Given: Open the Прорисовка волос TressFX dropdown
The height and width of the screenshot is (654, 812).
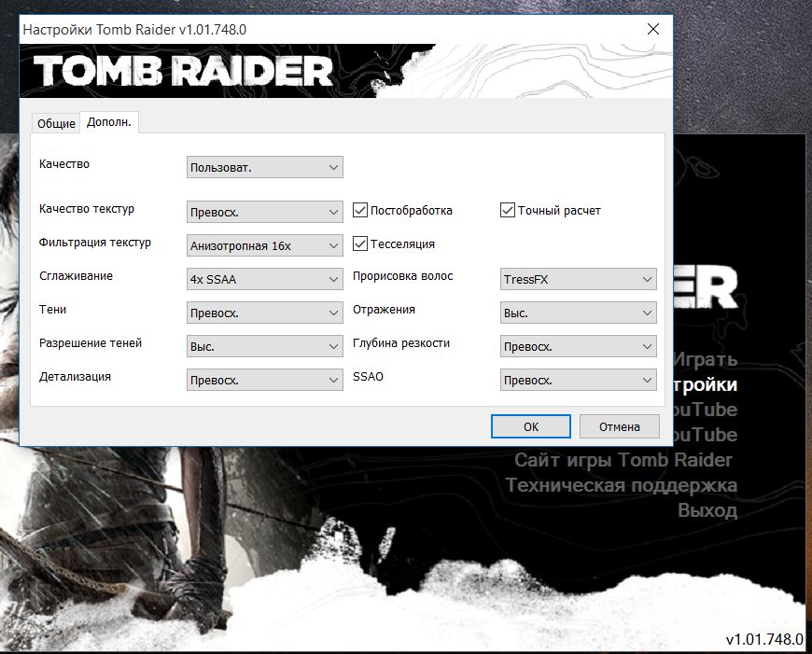Looking at the screenshot, I should click(x=578, y=279).
